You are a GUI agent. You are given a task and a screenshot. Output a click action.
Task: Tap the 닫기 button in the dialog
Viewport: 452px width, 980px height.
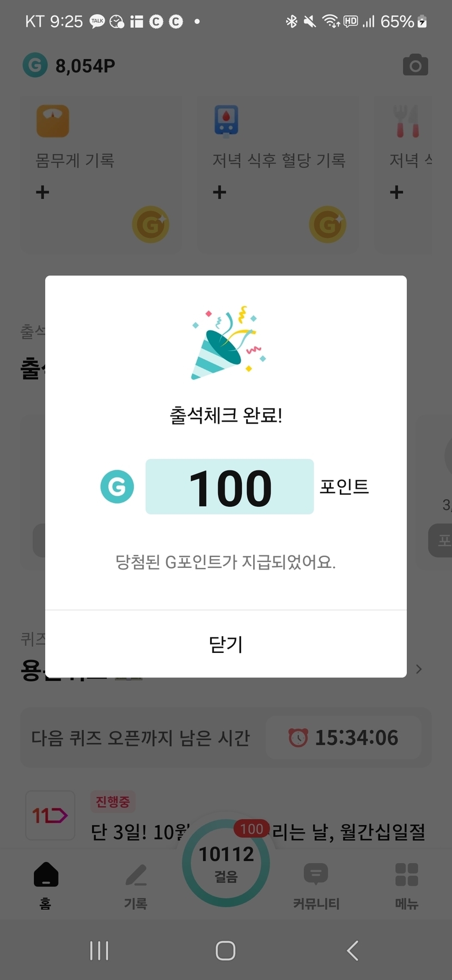tap(225, 644)
